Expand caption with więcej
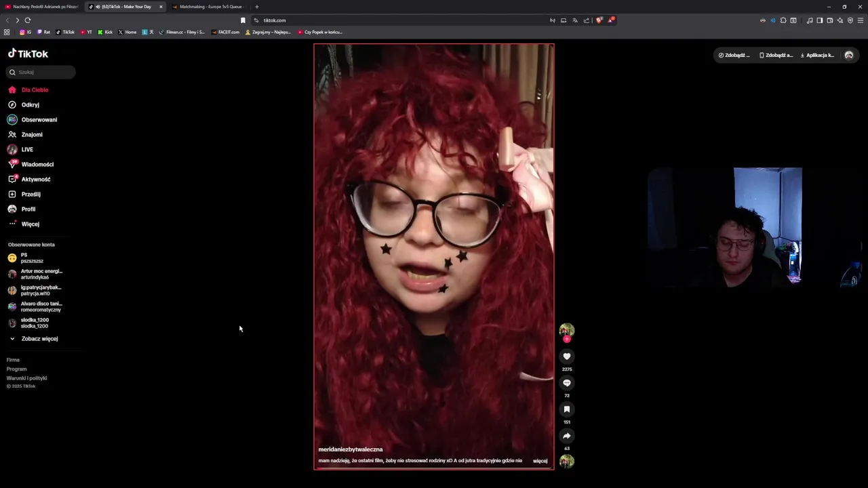868x488 pixels. click(x=540, y=461)
